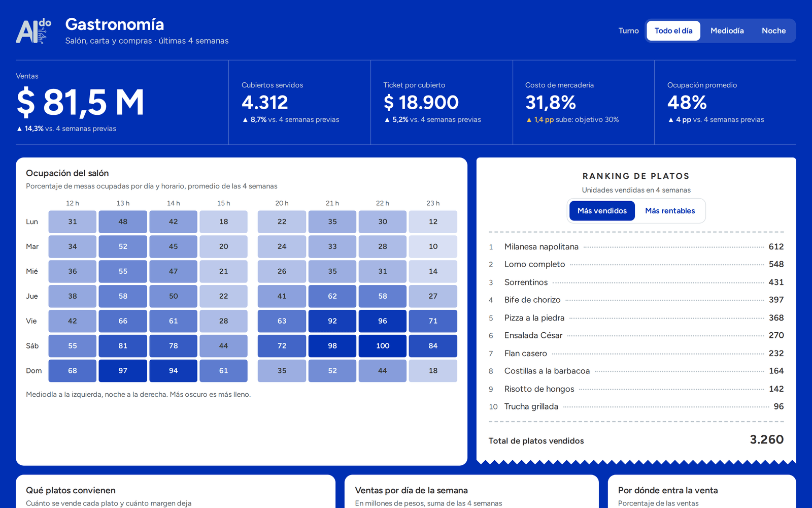Open 'Ventas por día de la semana' card

pos(471,492)
